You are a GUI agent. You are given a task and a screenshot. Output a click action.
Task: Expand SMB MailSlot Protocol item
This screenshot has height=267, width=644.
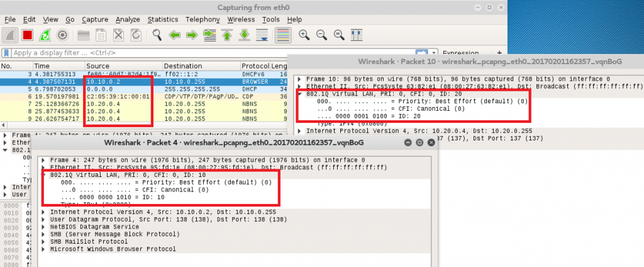click(x=45, y=241)
